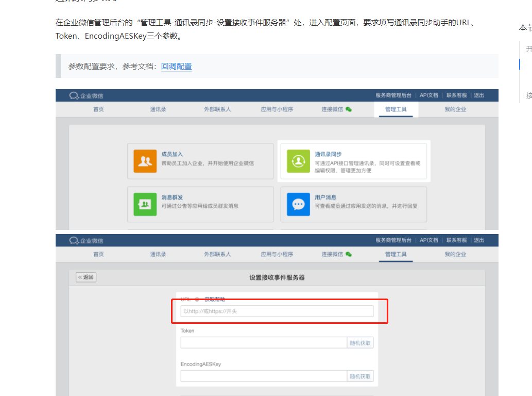Click 设置接收事件服务器 page heading
The width and height of the screenshot is (532, 396).
(277, 277)
